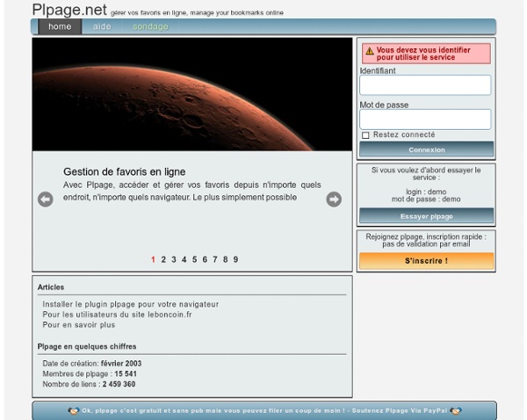Click the login : demo text

pos(426,192)
